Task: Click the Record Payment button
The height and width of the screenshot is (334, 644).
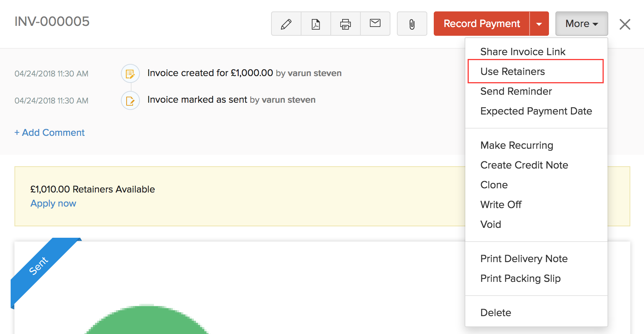Action: pyautogui.click(x=482, y=24)
